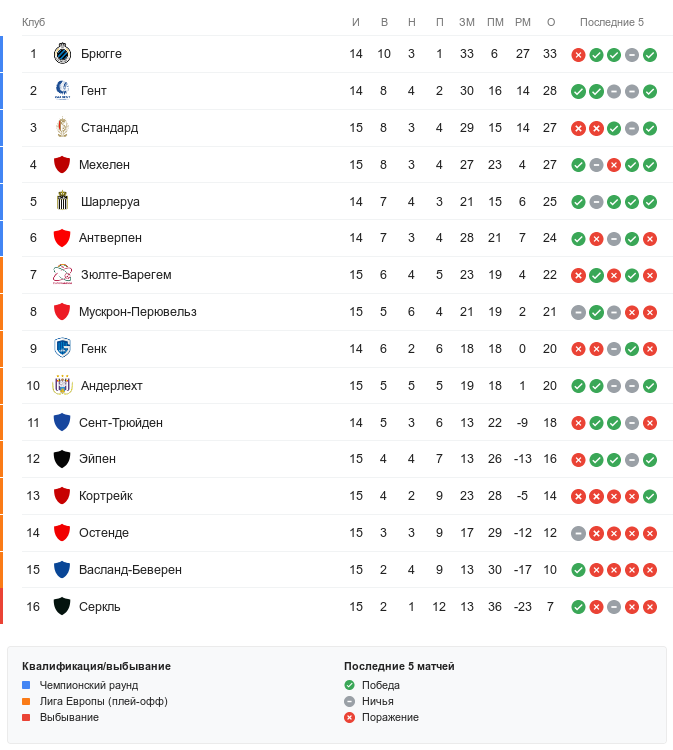Click the Андерлехт club emblem
Screen dimensions: 673x750
click(x=62, y=386)
